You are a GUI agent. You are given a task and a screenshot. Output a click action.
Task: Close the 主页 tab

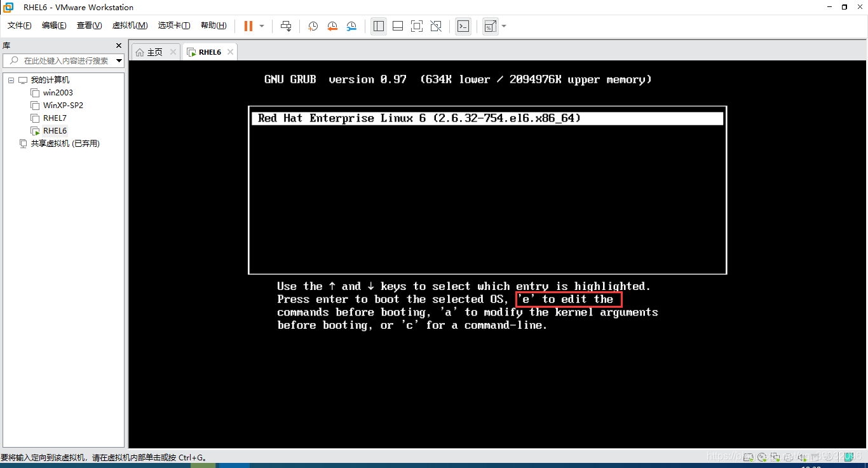pos(173,52)
